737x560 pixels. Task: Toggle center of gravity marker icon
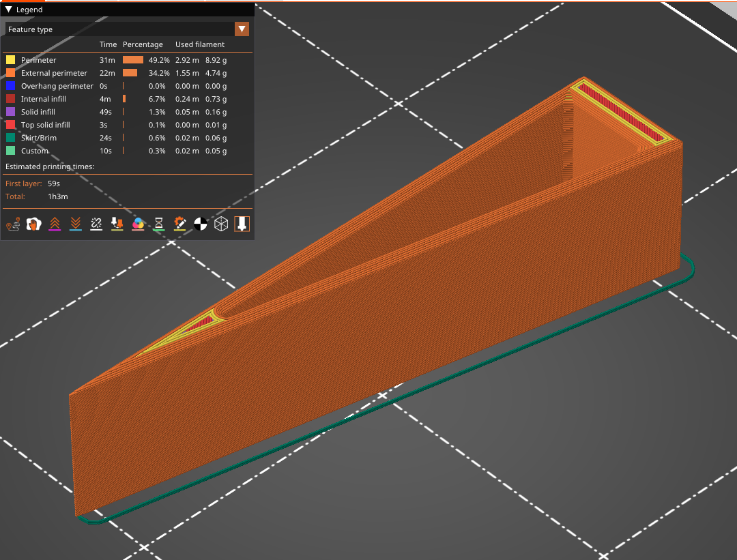pyautogui.click(x=200, y=224)
